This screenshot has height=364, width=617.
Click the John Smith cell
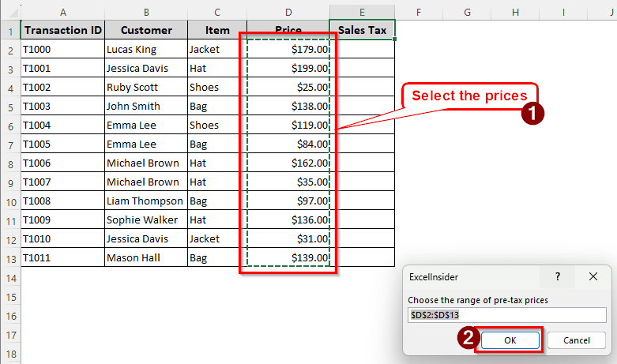tap(146, 106)
